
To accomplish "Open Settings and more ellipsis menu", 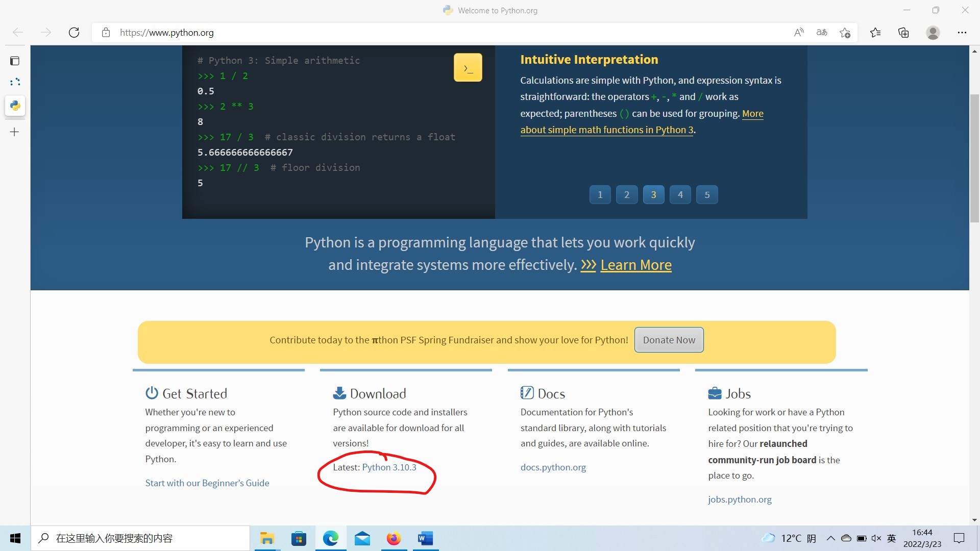I will (x=962, y=33).
